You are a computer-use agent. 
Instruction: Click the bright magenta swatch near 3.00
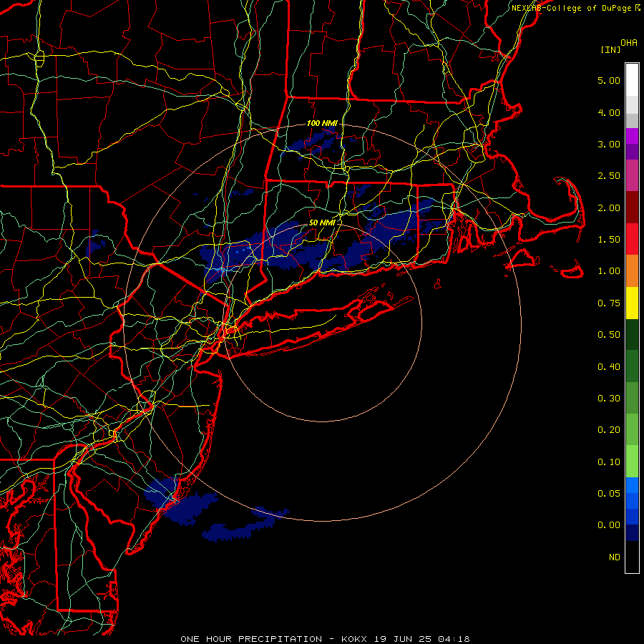click(x=632, y=136)
